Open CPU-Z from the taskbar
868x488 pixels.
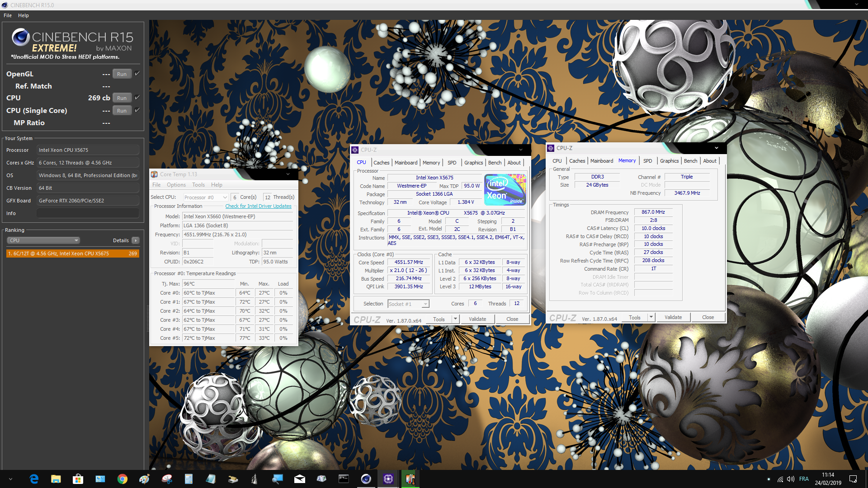pos(388,479)
